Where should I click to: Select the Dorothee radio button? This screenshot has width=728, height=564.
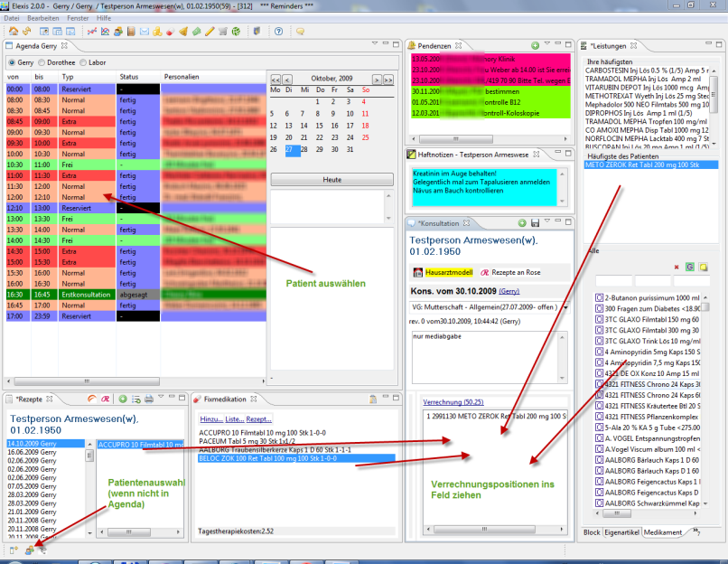[42, 62]
